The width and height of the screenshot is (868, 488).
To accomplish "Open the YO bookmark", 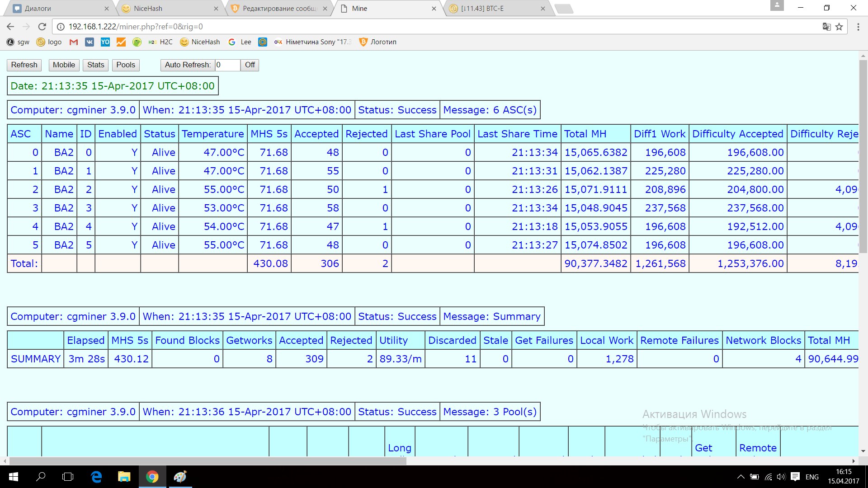I will (105, 42).
